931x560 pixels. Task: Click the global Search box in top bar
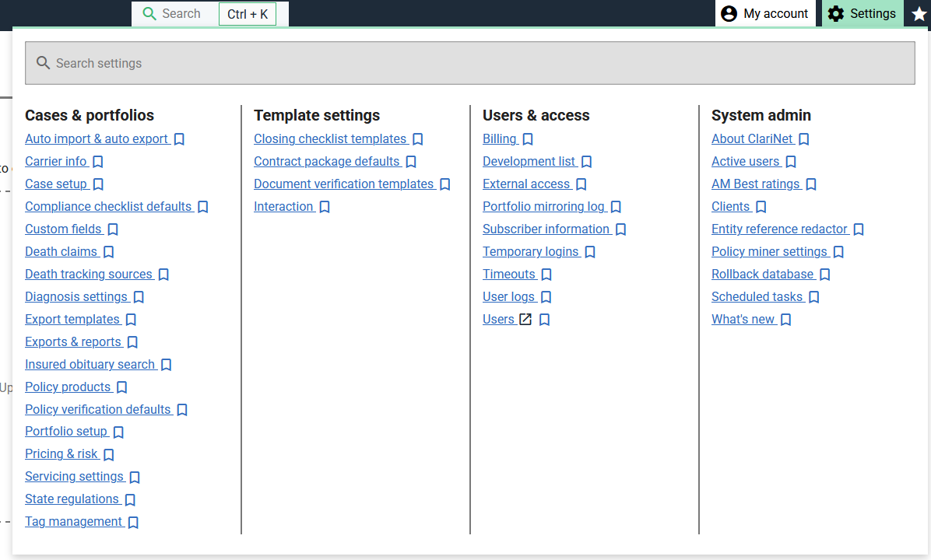pos(174,14)
